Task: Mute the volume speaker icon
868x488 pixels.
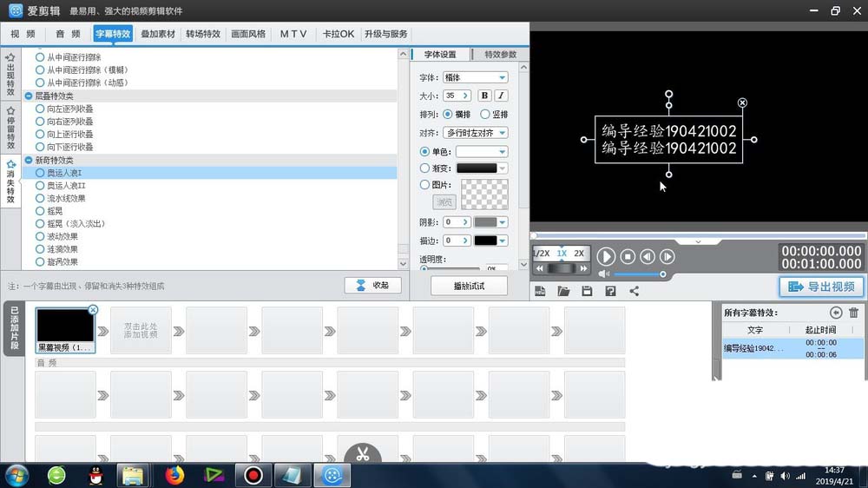Action: coord(603,274)
